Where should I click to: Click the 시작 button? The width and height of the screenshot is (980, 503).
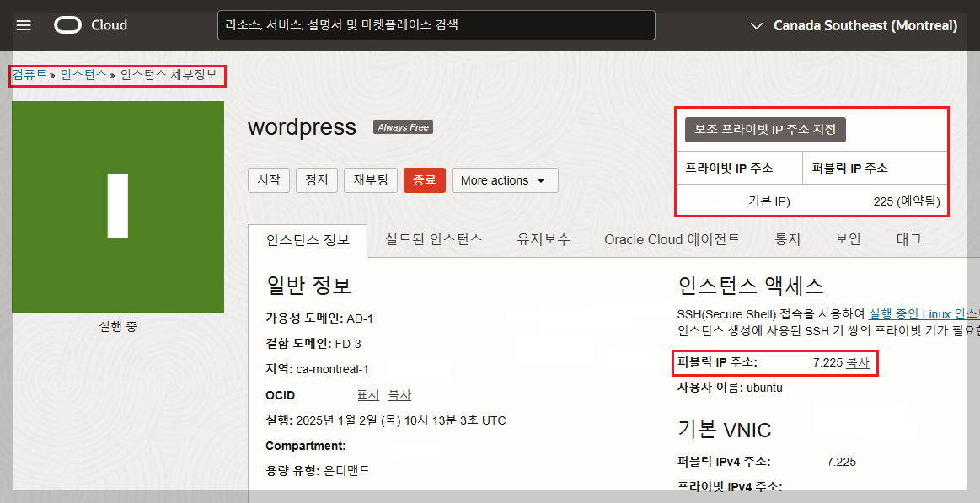coord(269,180)
